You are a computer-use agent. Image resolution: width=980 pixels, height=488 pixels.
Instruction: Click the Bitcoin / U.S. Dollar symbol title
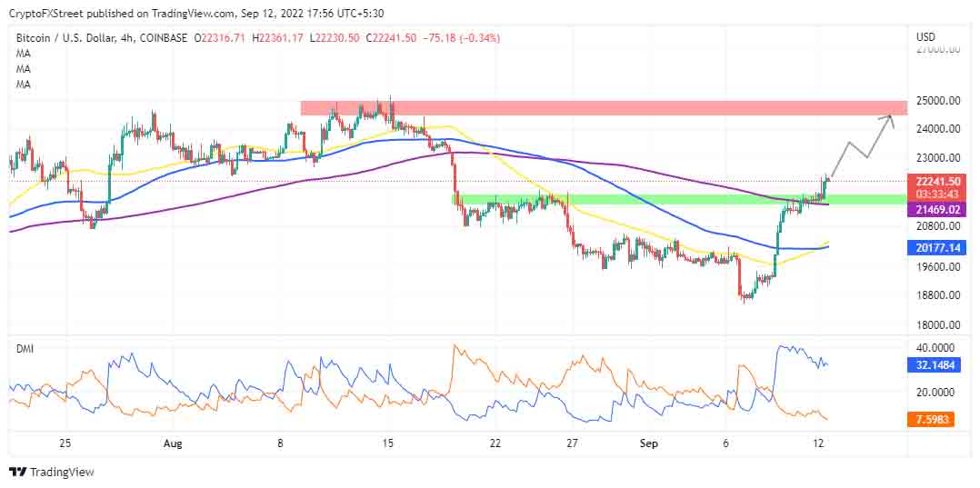pos(65,38)
